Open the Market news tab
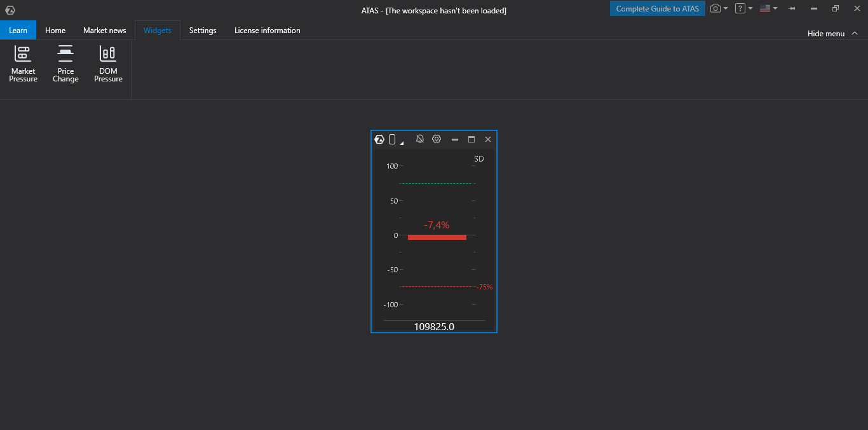The height and width of the screenshot is (430, 868). (105, 30)
